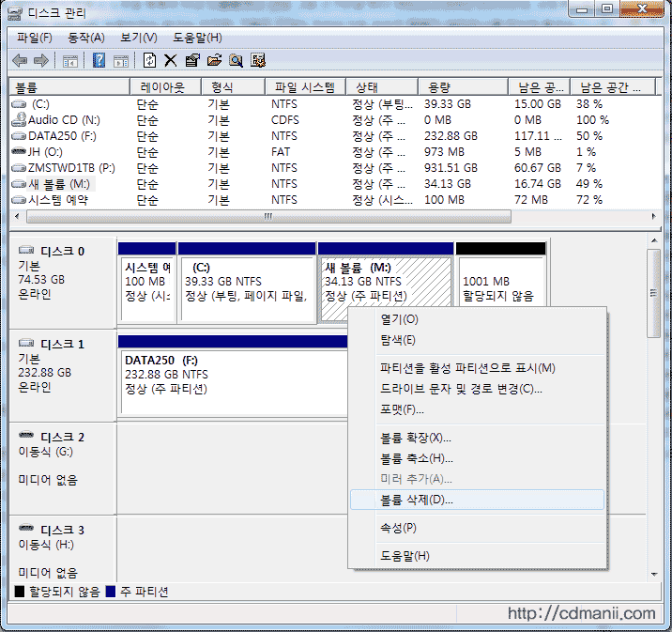
Task: Click the Disk Management title bar icon
Action: [x=15, y=13]
